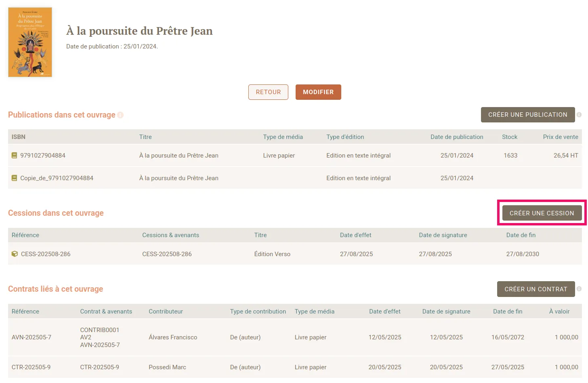Sort publications by ISBN column header

[19, 137]
